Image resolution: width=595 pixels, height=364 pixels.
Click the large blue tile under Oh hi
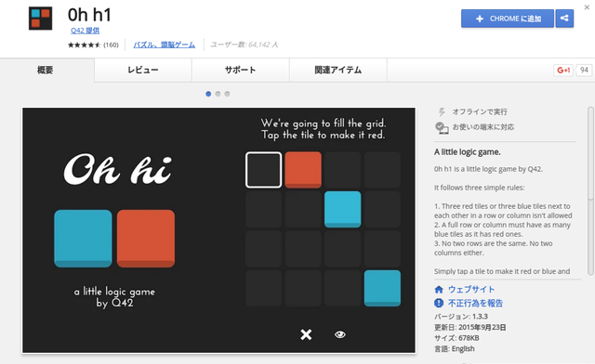[x=83, y=239]
